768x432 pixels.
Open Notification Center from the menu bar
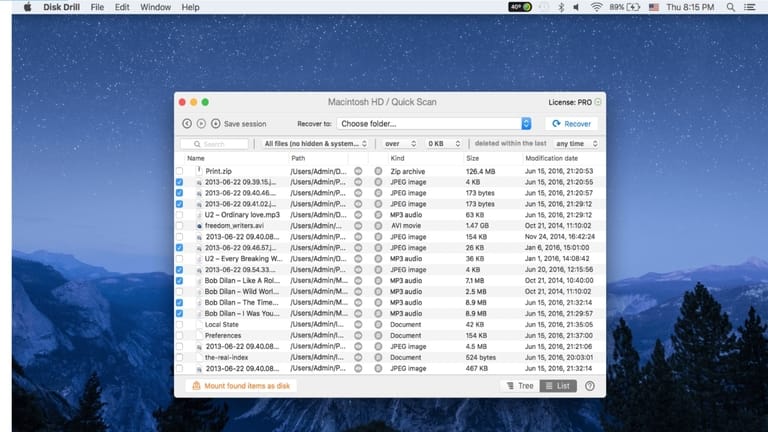[x=750, y=7]
